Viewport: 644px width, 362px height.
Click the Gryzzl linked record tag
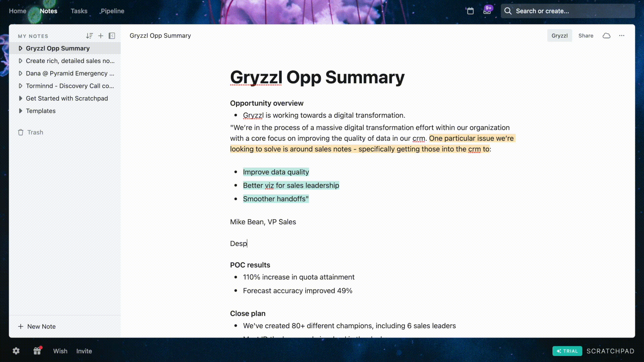coord(559,36)
